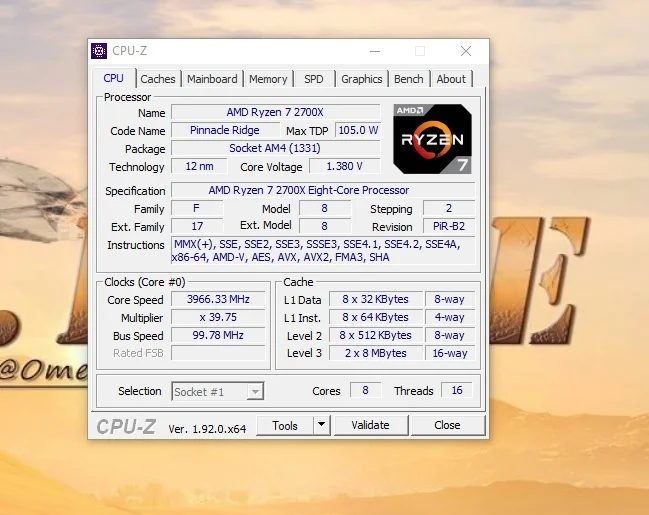
Task: Minimize the CPU-Z window
Action: pyautogui.click(x=375, y=51)
